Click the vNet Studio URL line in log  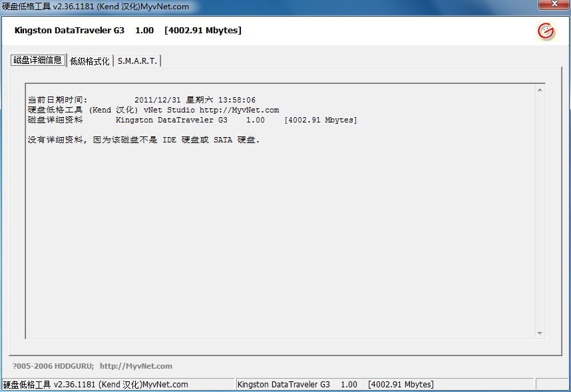pos(153,110)
